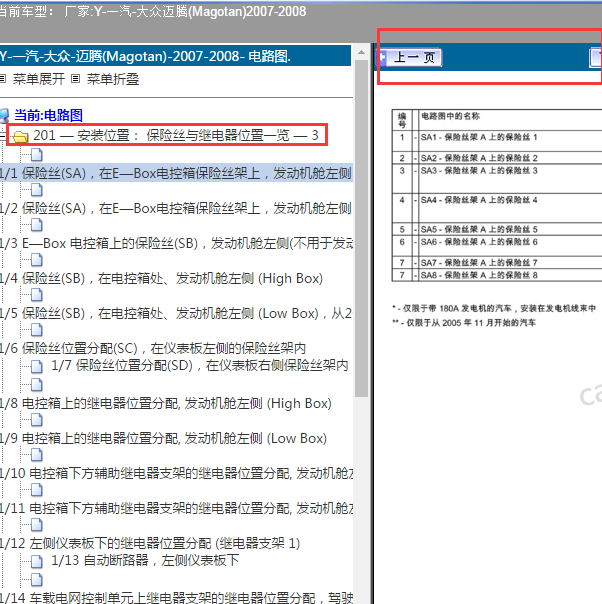This screenshot has height=604, width=602.
Task: Click the page icon beside 1/13 自动断路器
Action: pyautogui.click(x=37, y=561)
